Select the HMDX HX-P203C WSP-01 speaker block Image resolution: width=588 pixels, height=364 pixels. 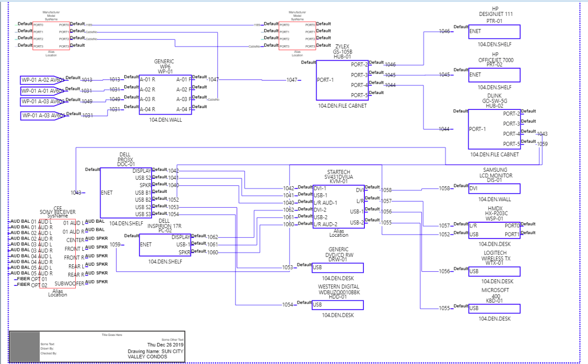[494, 230]
